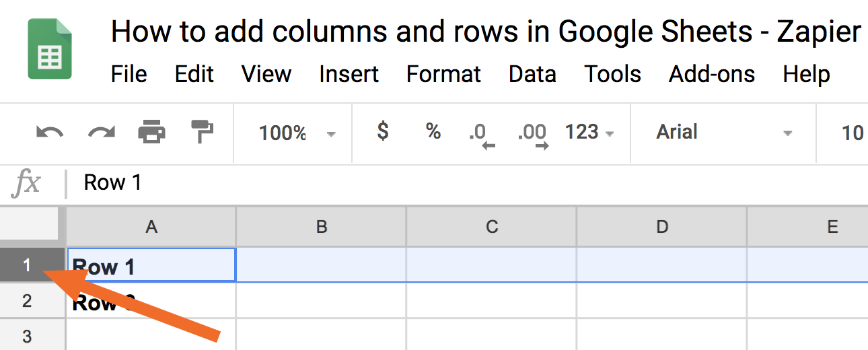Open the Format menu
Screen dimensions: 868x350
click(x=443, y=74)
